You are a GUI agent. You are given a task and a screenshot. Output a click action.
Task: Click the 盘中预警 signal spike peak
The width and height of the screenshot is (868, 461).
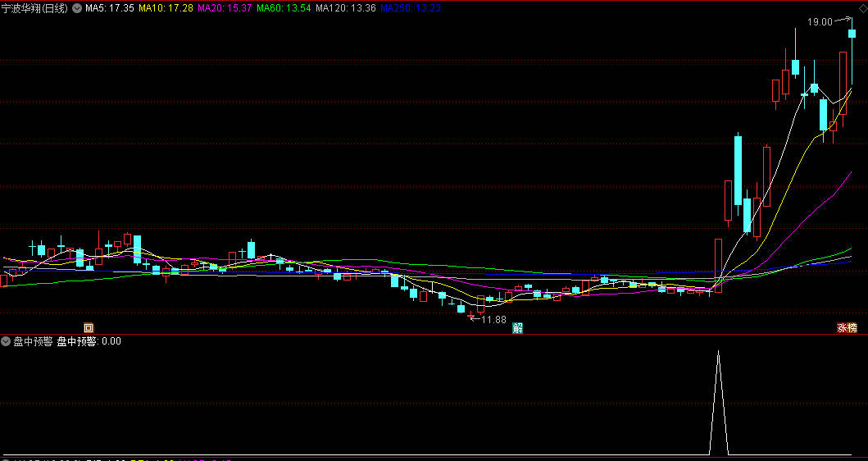pyautogui.click(x=719, y=353)
